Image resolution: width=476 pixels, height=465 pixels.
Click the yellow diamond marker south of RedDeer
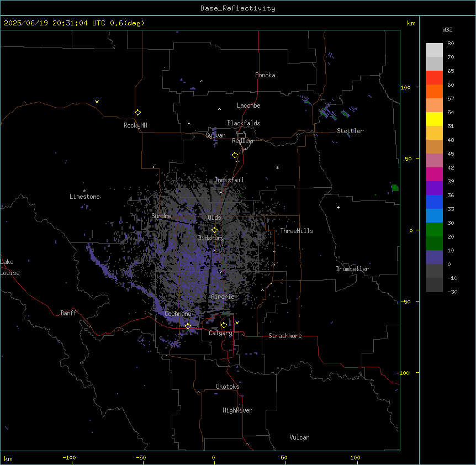click(x=235, y=155)
